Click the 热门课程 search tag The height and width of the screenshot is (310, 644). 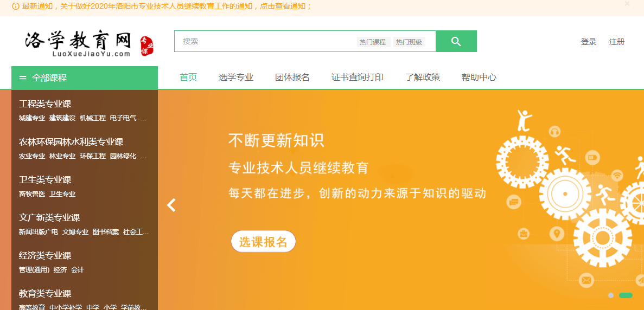373,42
